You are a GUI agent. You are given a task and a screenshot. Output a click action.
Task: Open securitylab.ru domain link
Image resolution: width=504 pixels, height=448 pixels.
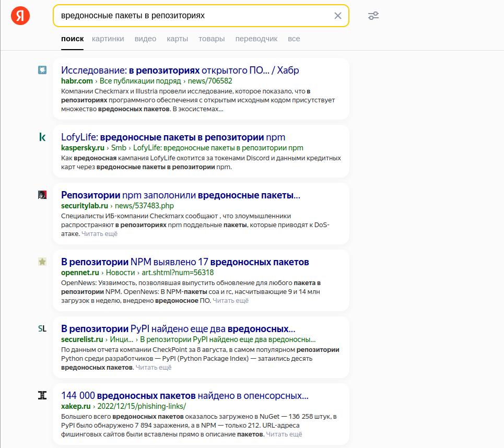click(x=85, y=206)
